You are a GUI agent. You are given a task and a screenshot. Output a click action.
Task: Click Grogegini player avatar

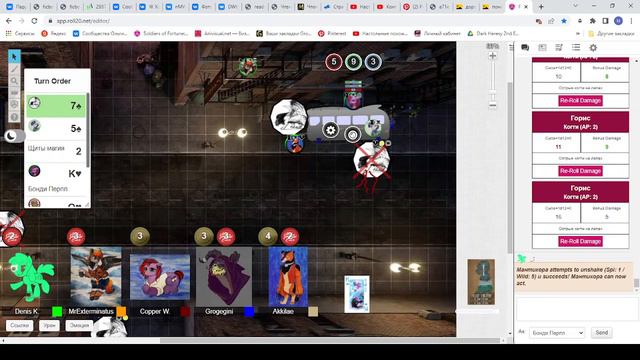224,276
